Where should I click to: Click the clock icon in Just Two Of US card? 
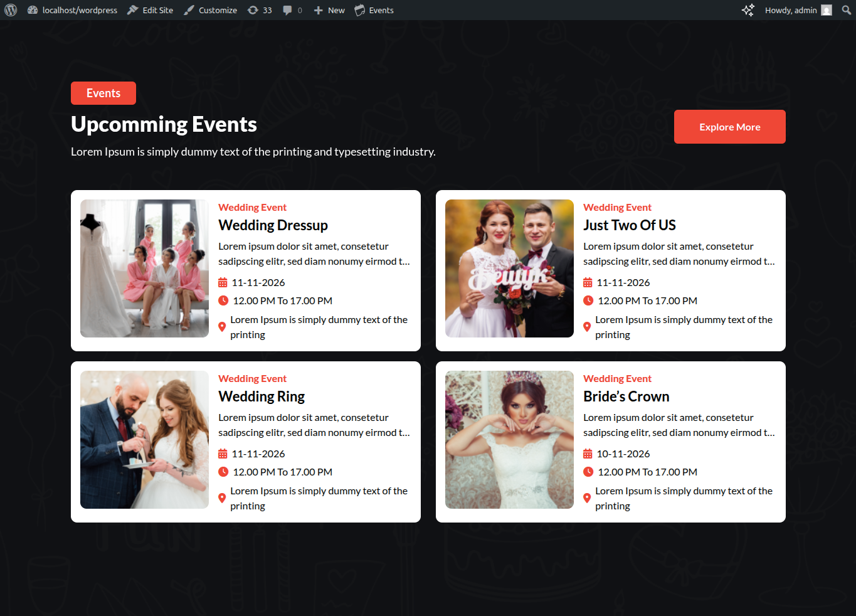click(x=588, y=300)
